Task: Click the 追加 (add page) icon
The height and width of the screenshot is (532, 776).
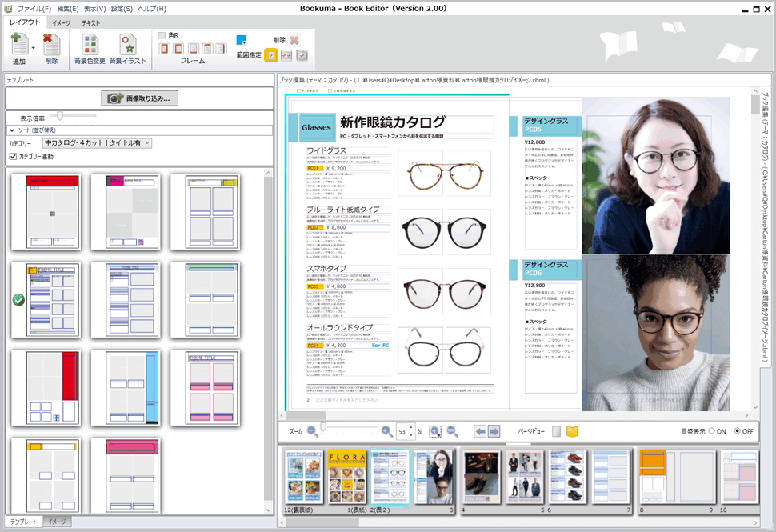Action: [18, 45]
